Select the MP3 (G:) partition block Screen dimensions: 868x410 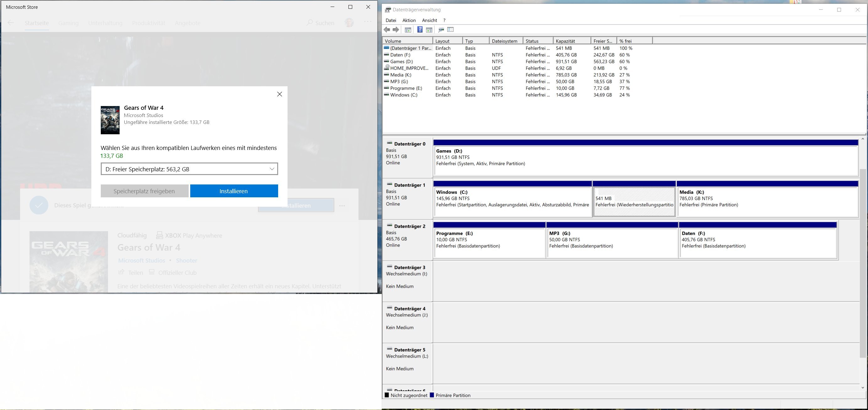click(612, 243)
